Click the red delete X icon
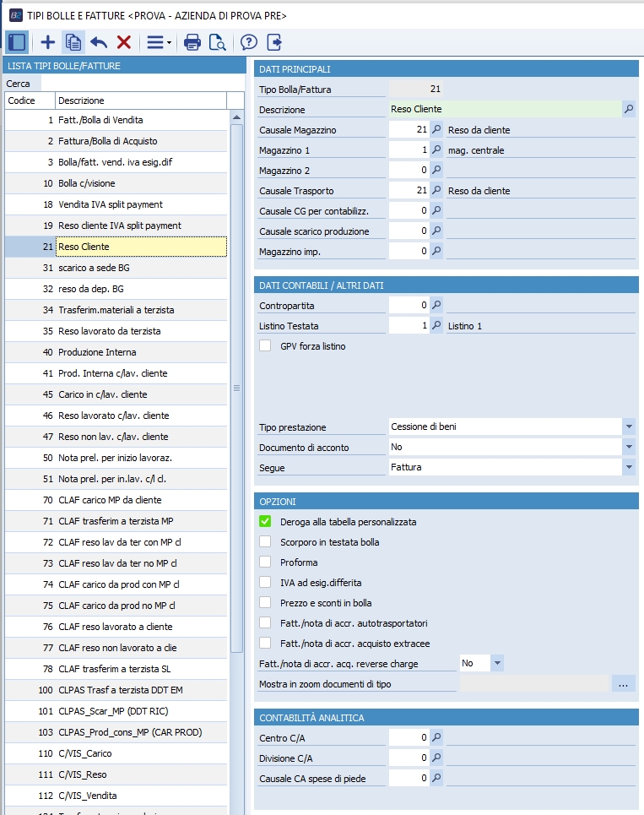Viewport: 644px width, 815px height. pyautogui.click(x=124, y=42)
